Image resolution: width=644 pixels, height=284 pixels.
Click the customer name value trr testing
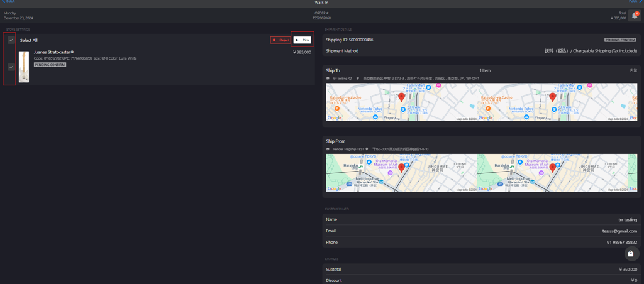point(628,219)
